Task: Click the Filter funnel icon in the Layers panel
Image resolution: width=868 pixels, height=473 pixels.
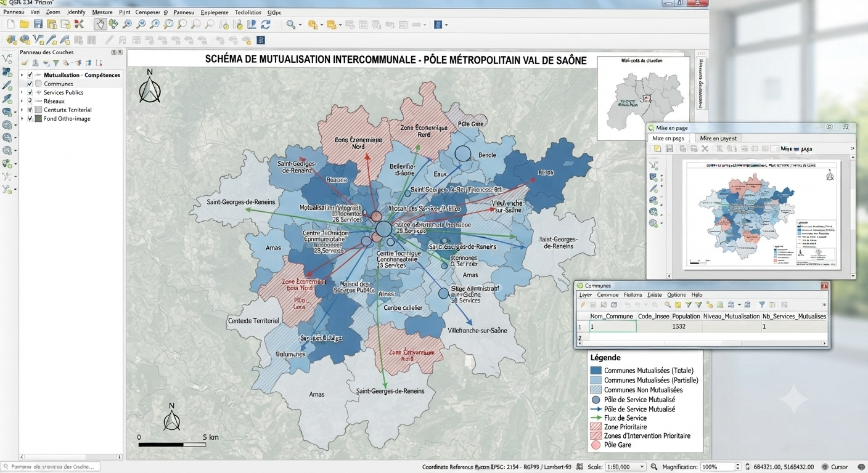Action: click(56, 63)
